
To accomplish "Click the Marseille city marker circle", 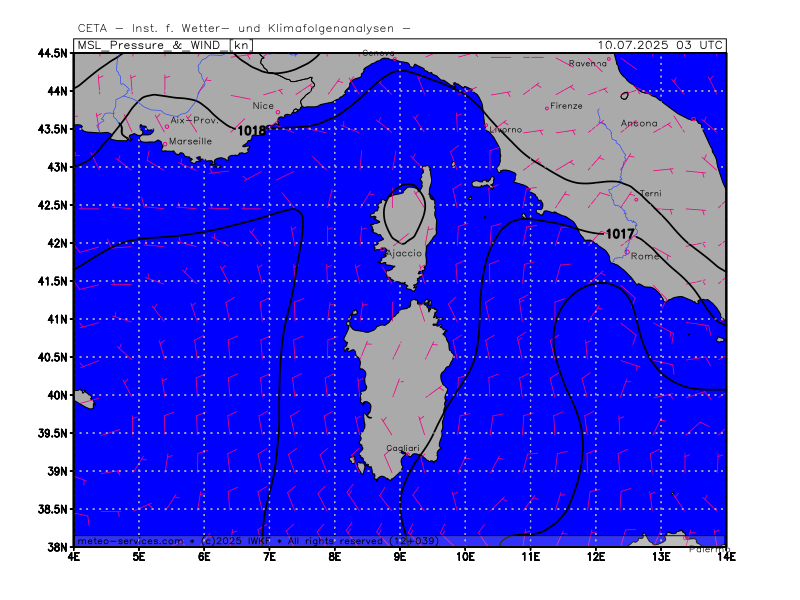I will 165,144.
